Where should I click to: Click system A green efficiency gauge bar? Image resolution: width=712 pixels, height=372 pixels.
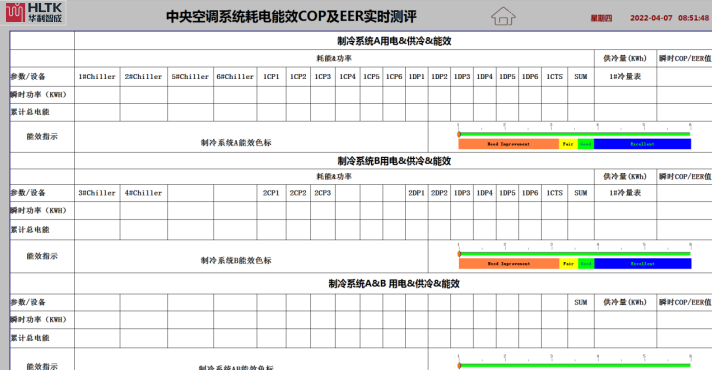[574, 134]
